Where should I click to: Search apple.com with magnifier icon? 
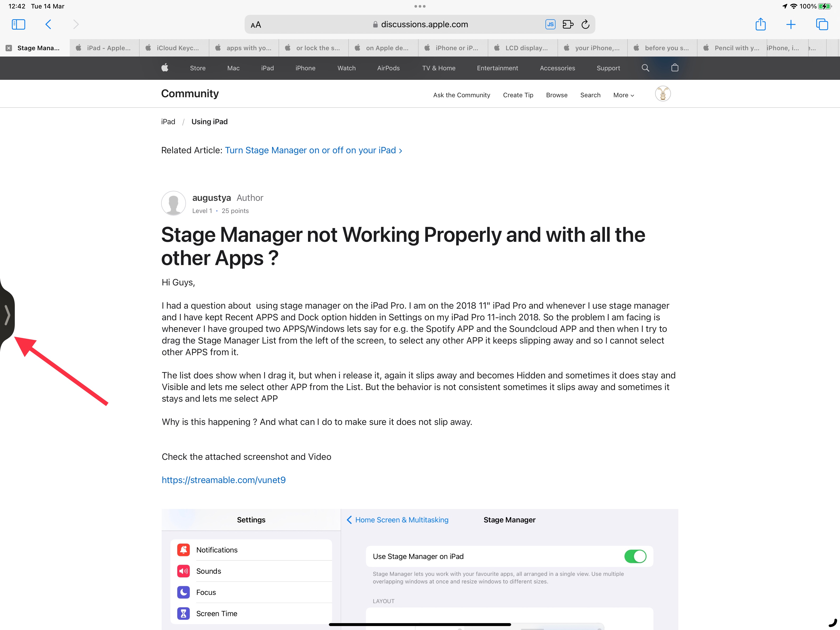pyautogui.click(x=645, y=68)
